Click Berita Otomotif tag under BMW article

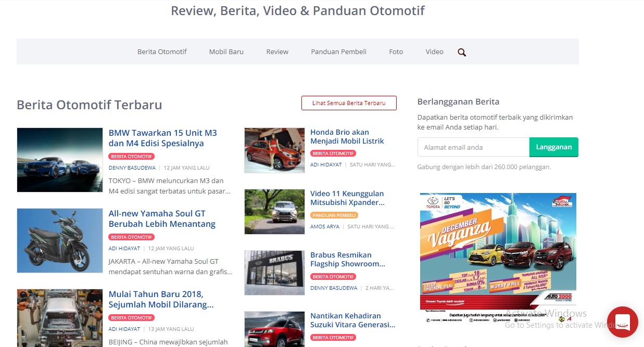pos(132,156)
